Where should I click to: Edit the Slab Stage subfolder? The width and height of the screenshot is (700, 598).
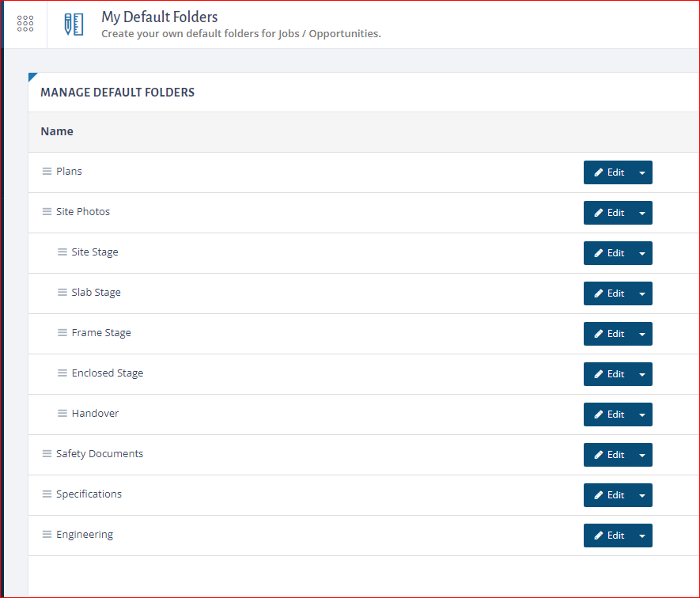click(x=608, y=293)
